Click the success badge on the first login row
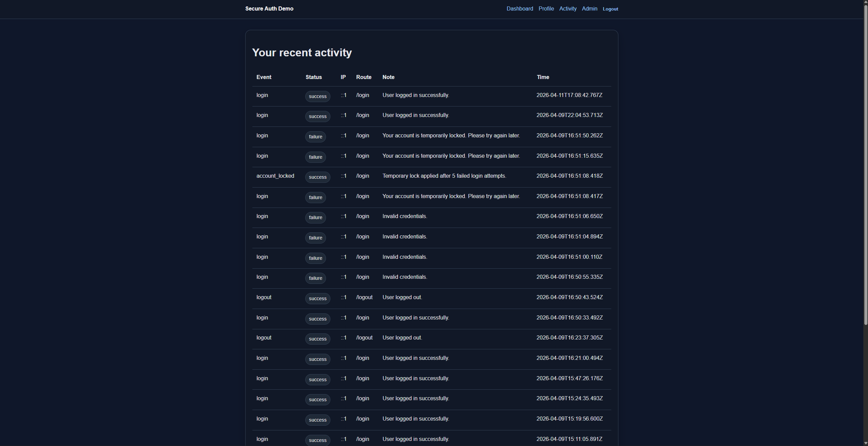 coord(317,96)
